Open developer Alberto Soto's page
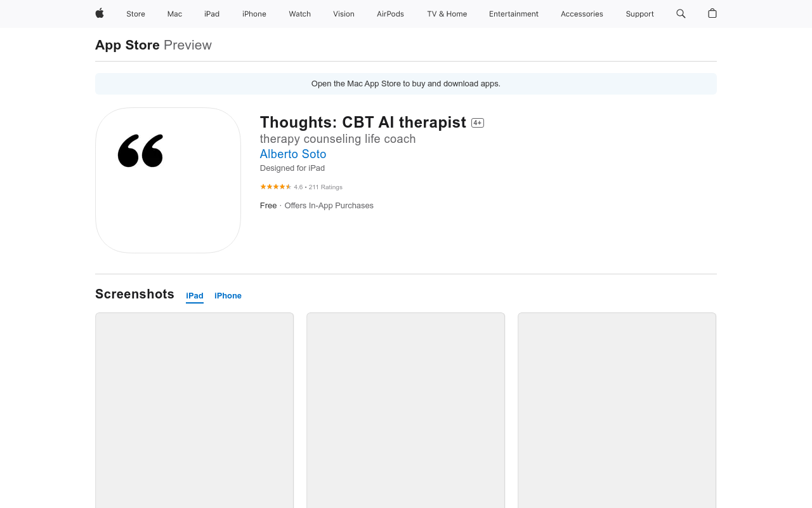 click(x=293, y=154)
